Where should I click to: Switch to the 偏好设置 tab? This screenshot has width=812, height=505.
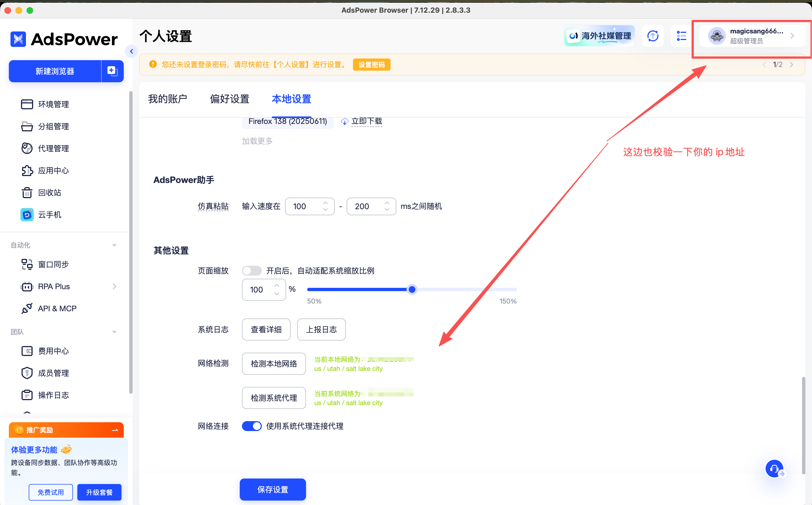(x=229, y=99)
